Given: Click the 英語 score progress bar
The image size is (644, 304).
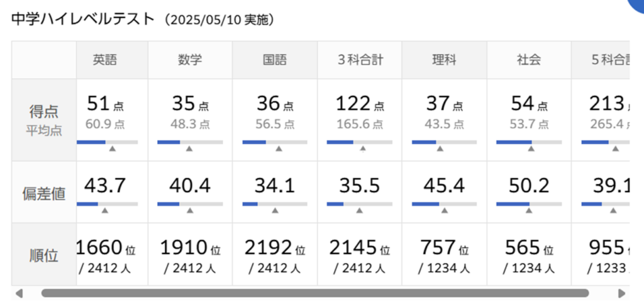Looking at the screenshot, I should pos(107,142).
